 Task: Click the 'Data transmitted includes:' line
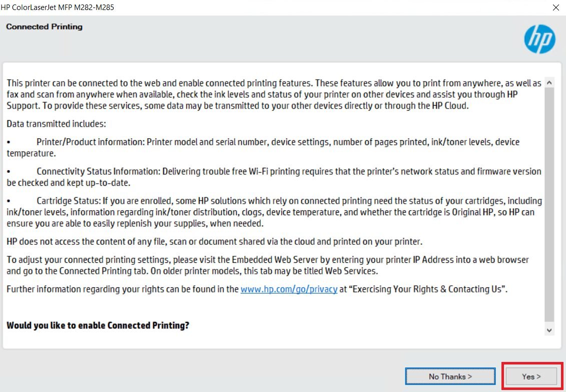click(57, 124)
